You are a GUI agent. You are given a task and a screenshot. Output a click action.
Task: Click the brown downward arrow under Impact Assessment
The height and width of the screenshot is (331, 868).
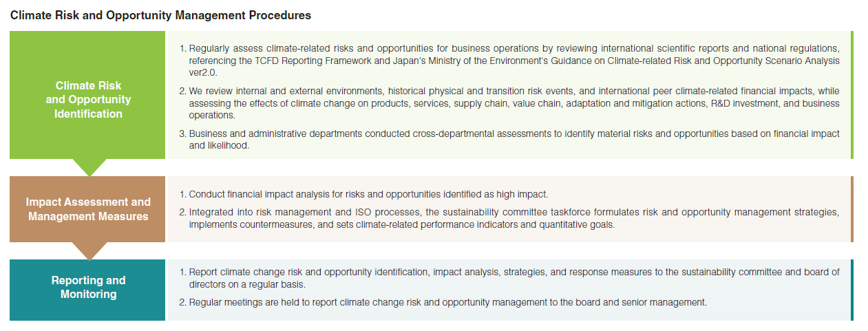[88, 250]
